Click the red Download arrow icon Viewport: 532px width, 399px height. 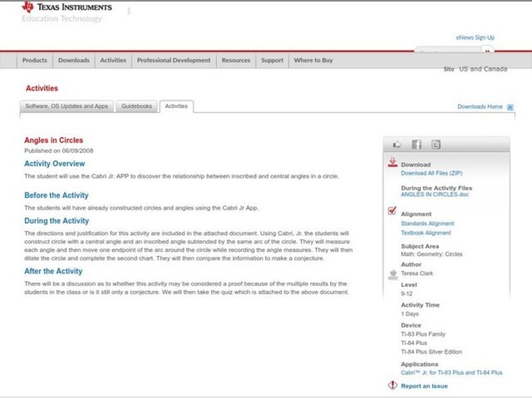(392, 162)
